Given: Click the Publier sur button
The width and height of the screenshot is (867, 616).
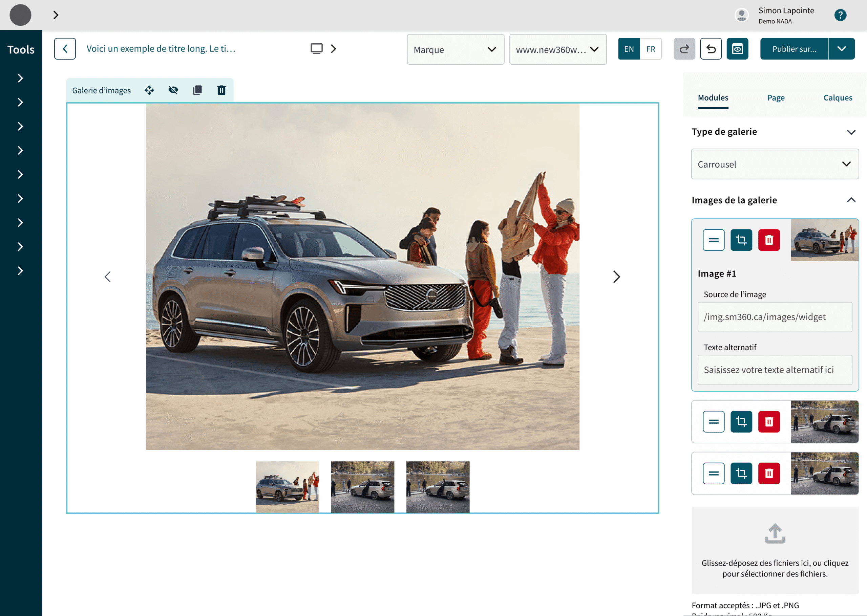Looking at the screenshot, I should point(794,48).
